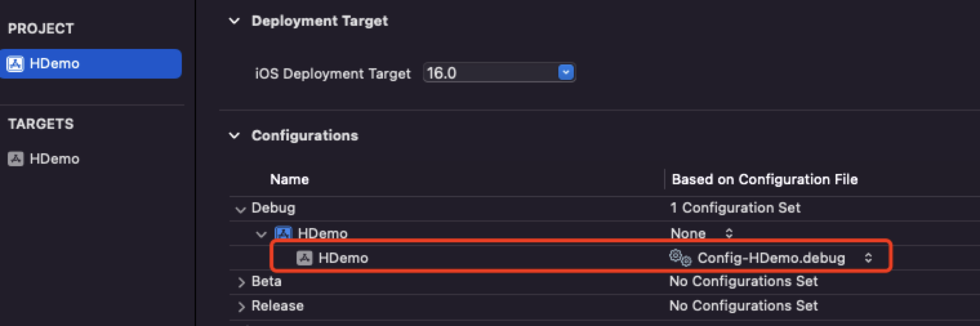Screen dimensions: 980x326
Task: Click the HDemo target icon in highlighted row
Action: pyautogui.click(x=304, y=258)
